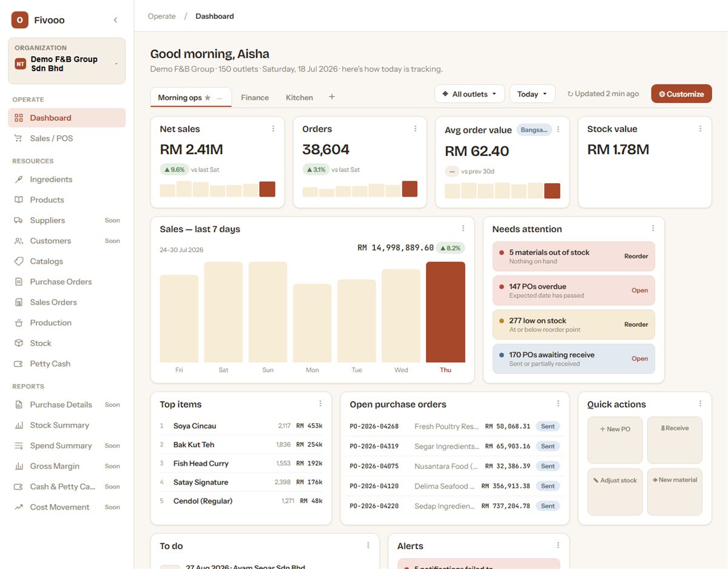Open Quick actions card options menu
This screenshot has height=569, width=728.
point(700,404)
